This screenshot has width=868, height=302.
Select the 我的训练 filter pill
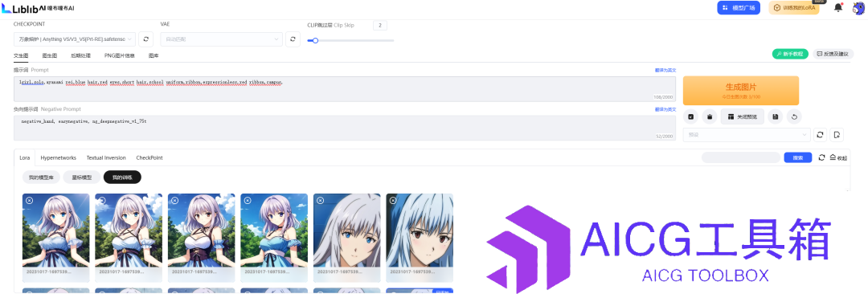point(122,177)
